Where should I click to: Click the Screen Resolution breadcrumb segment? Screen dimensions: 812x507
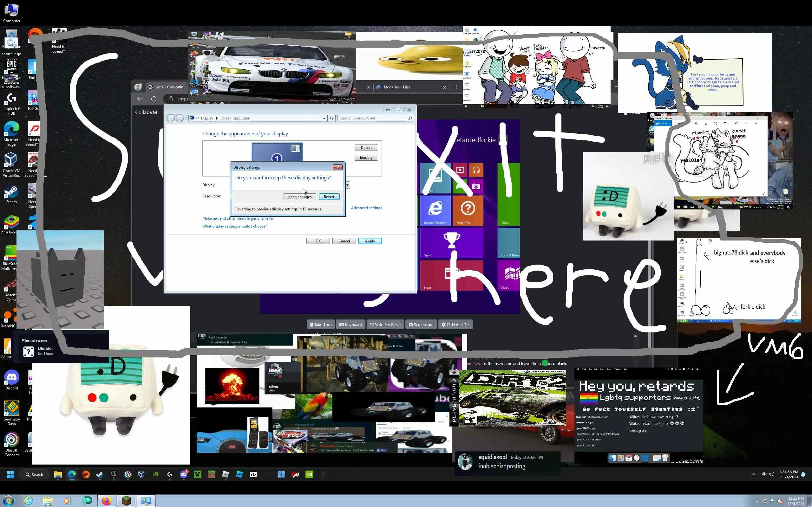point(235,118)
